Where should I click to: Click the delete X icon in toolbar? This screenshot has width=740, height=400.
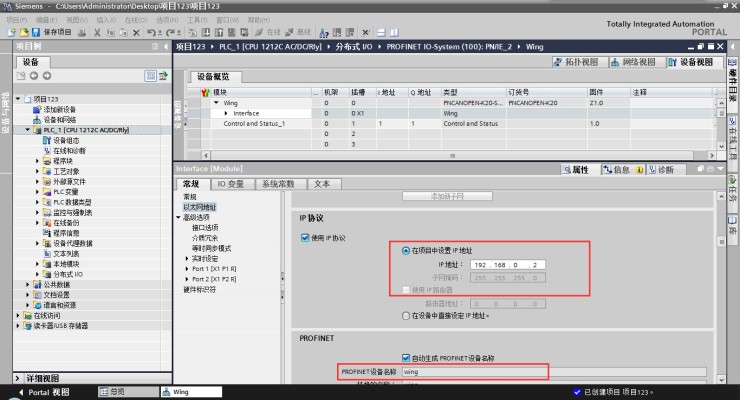click(134, 32)
